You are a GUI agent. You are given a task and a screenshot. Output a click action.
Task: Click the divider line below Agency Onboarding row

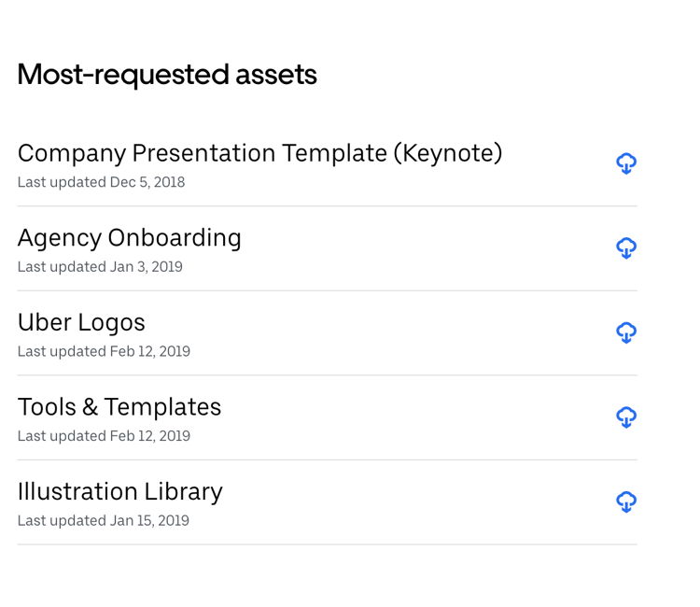(x=327, y=290)
